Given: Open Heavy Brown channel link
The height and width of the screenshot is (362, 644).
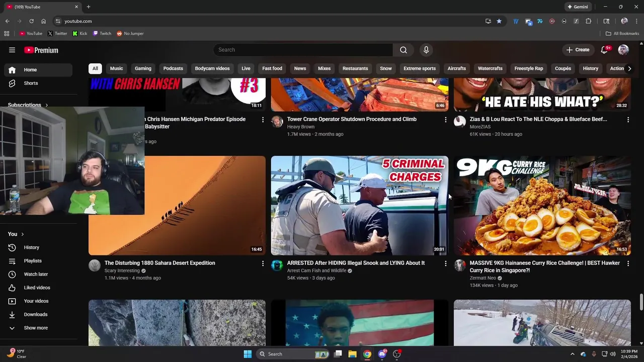Looking at the screenshot, I should (x=301, y=127).
